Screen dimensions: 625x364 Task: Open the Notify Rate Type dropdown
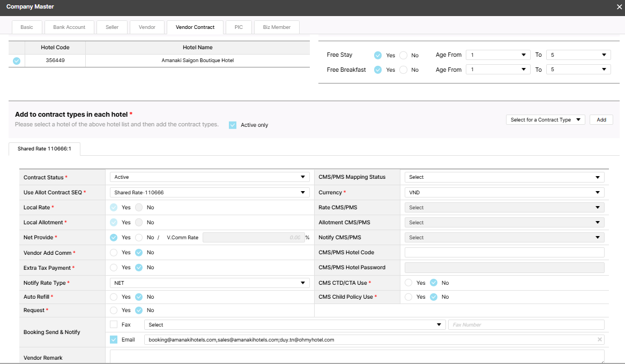click(210, 283)
